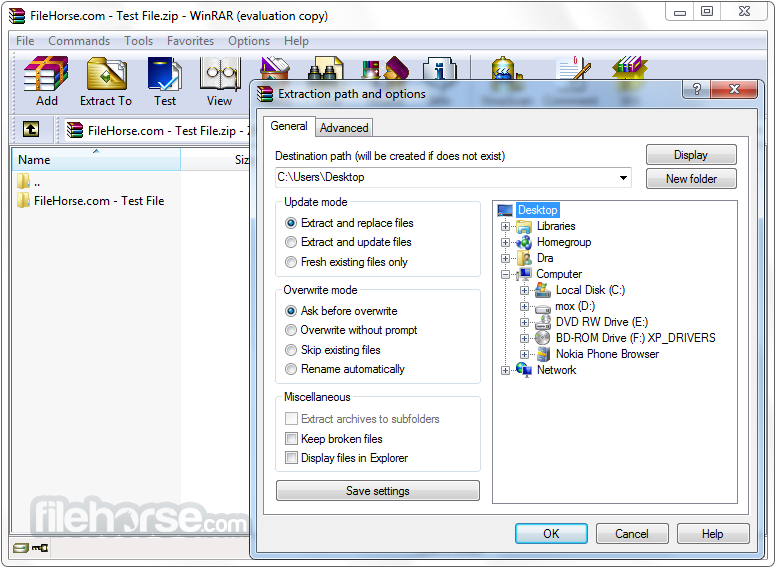The width and height of the screenshot is (776, 568).
Task: Expand the Network tree node
Action: tap(505, 371)
